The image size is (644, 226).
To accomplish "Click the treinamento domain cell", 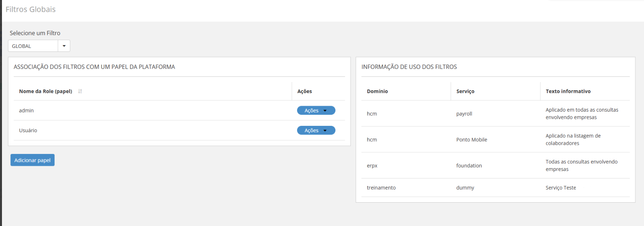I will (381, 188).
